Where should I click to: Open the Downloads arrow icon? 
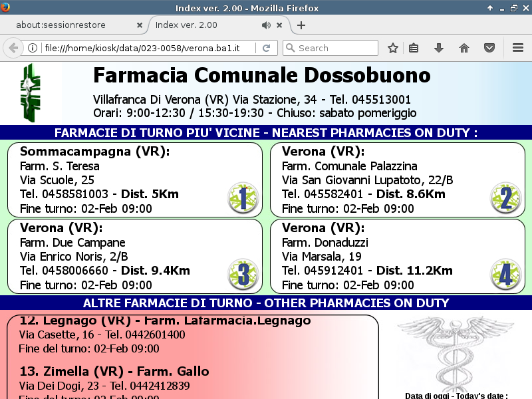[x=438, y=48]
